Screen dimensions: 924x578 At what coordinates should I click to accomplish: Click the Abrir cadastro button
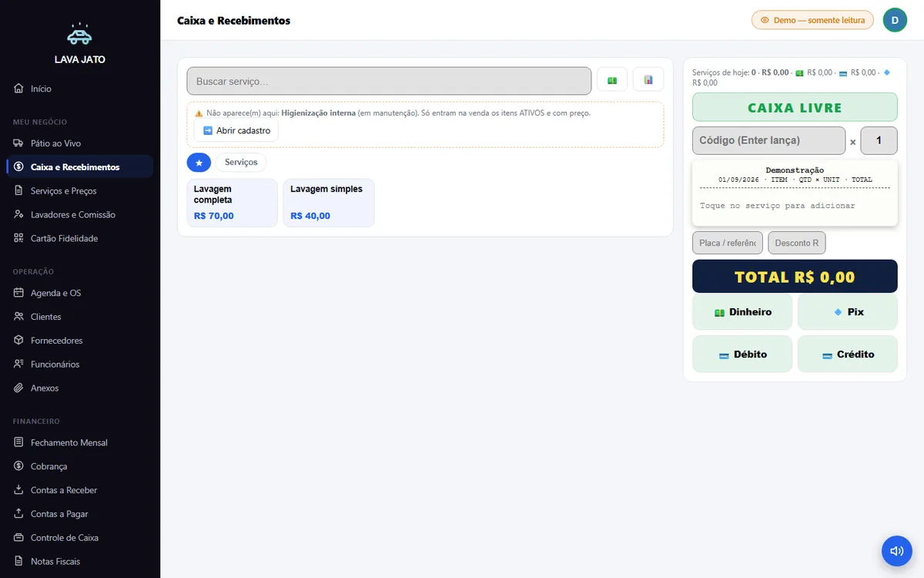tap(236, 131)
